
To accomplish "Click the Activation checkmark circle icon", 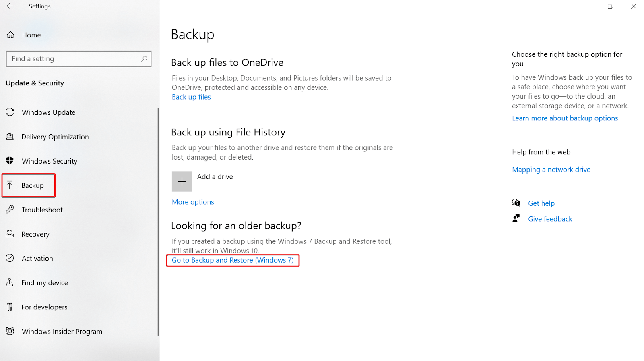I will [10, 258].
